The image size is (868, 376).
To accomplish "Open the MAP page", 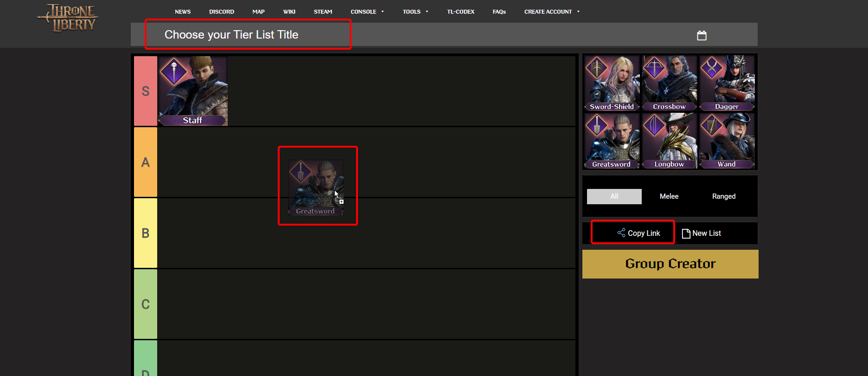I will tap(258, 12).
